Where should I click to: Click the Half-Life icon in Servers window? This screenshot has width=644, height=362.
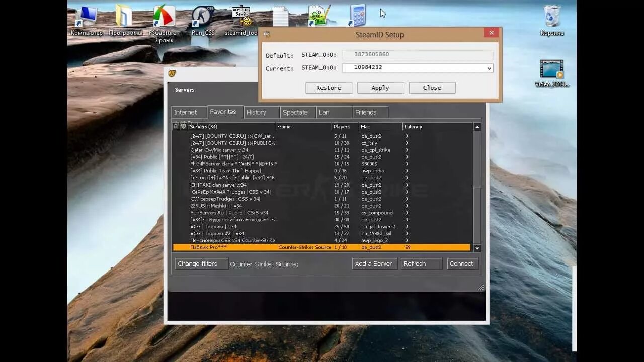coord(173,73)
